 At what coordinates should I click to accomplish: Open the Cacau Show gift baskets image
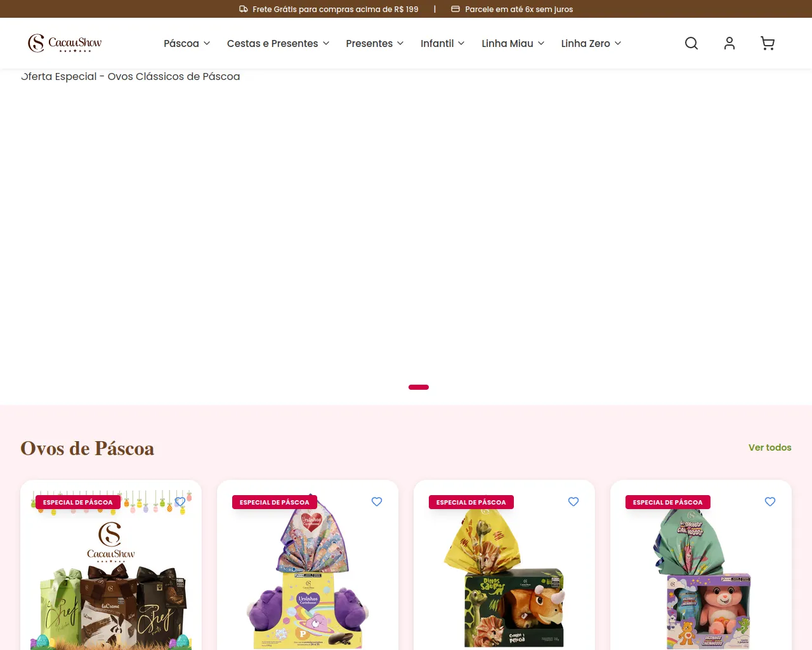tap(111, 571)
